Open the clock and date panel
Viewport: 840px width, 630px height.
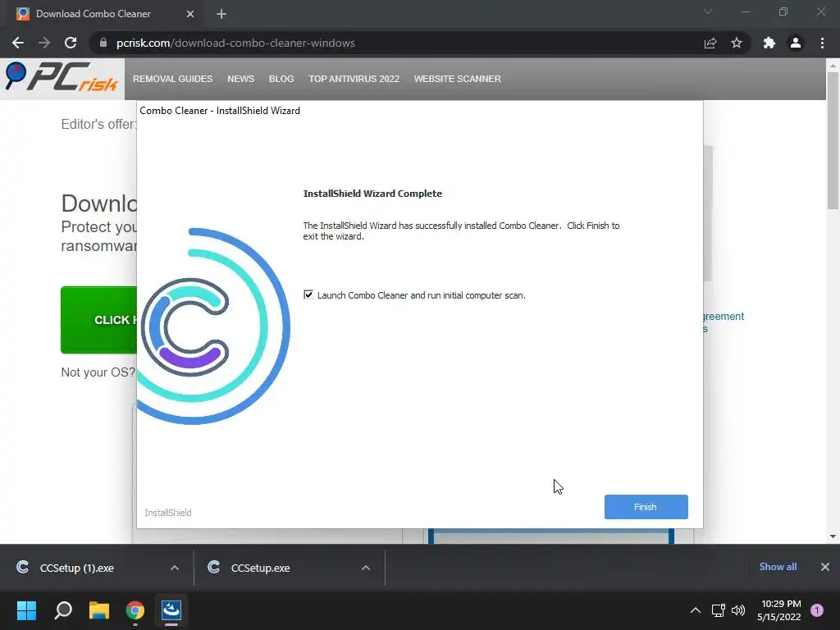(x=779, y=610)
